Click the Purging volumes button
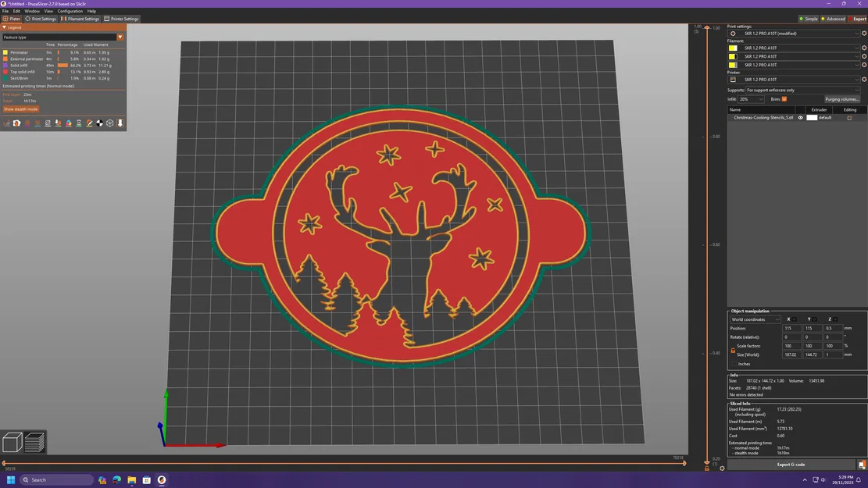Image resolution: width=868 pixels, height=488 pixels. click(842, 100)
